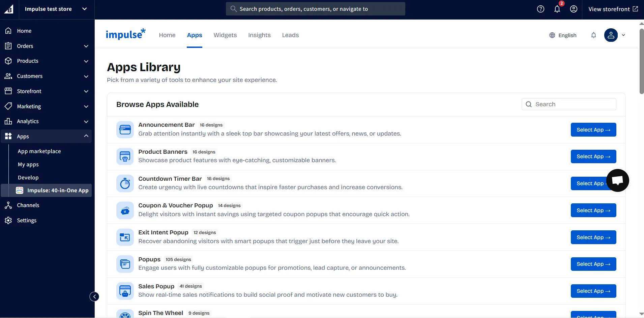Open store notifications bell with badge
Viewport: 644px width, 318px height.
point(557,9)
